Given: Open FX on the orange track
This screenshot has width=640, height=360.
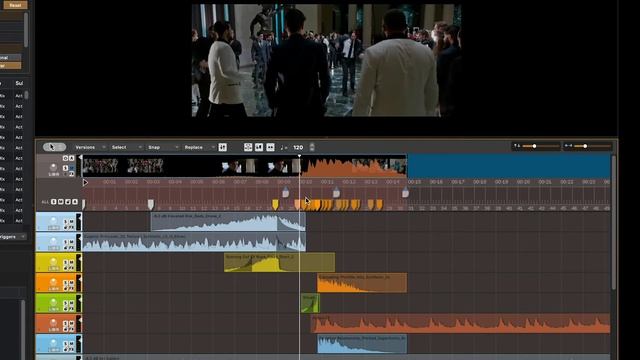Looking at the screenshot, I should click(x=71, y=289).
